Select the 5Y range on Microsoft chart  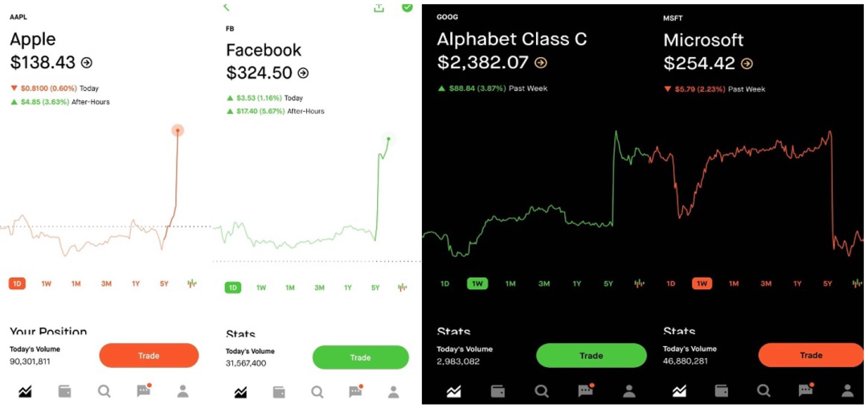[x=828, y=284]
